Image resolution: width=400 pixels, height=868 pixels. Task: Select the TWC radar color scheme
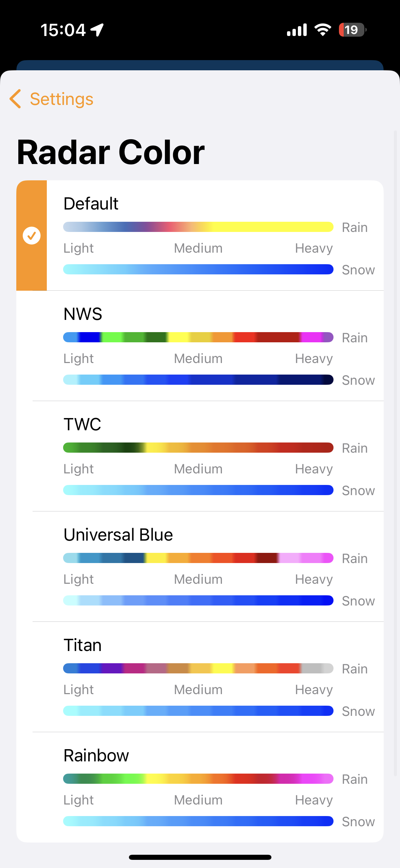pyautogui.click(x=82, y=424)
